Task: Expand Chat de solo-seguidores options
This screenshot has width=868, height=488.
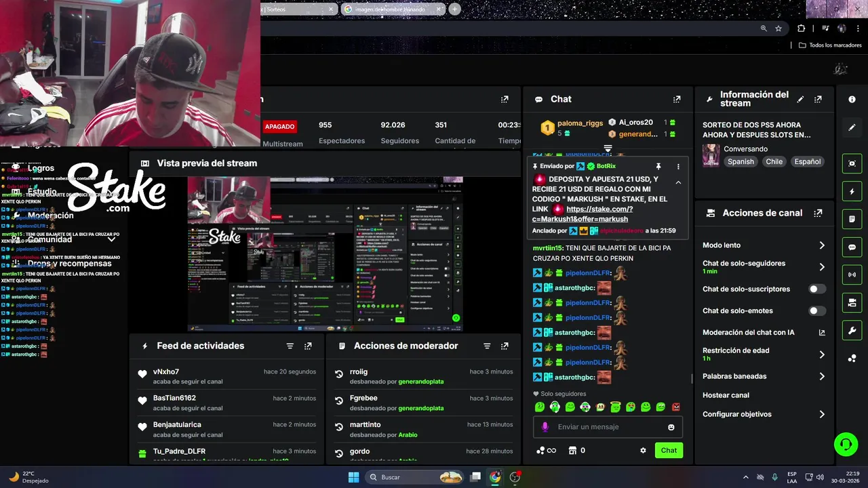Action: [x=822, y=267]
